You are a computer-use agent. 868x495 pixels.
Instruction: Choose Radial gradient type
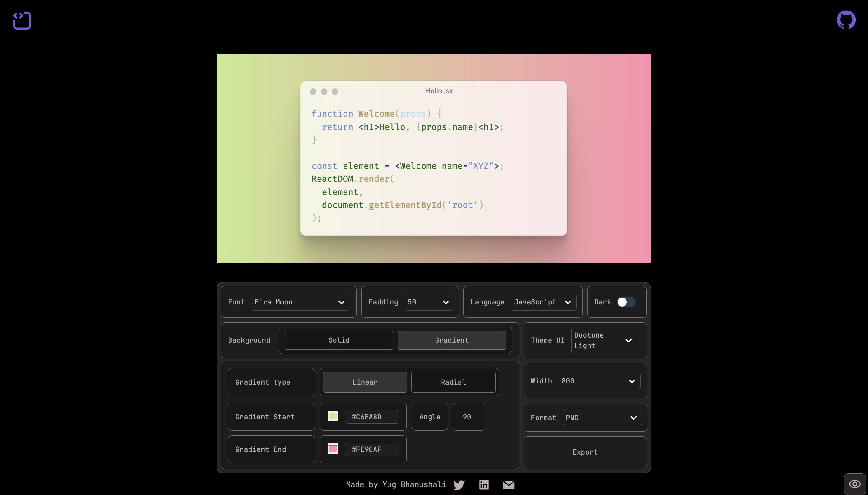453,382
